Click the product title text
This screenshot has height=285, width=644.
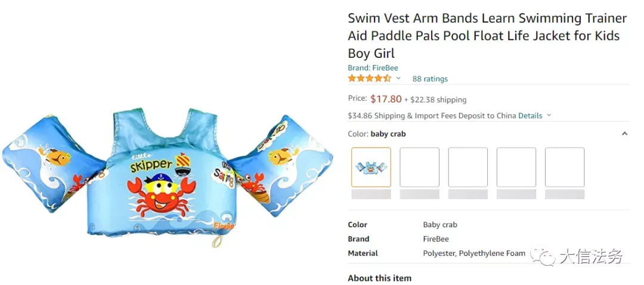[487, 36]
